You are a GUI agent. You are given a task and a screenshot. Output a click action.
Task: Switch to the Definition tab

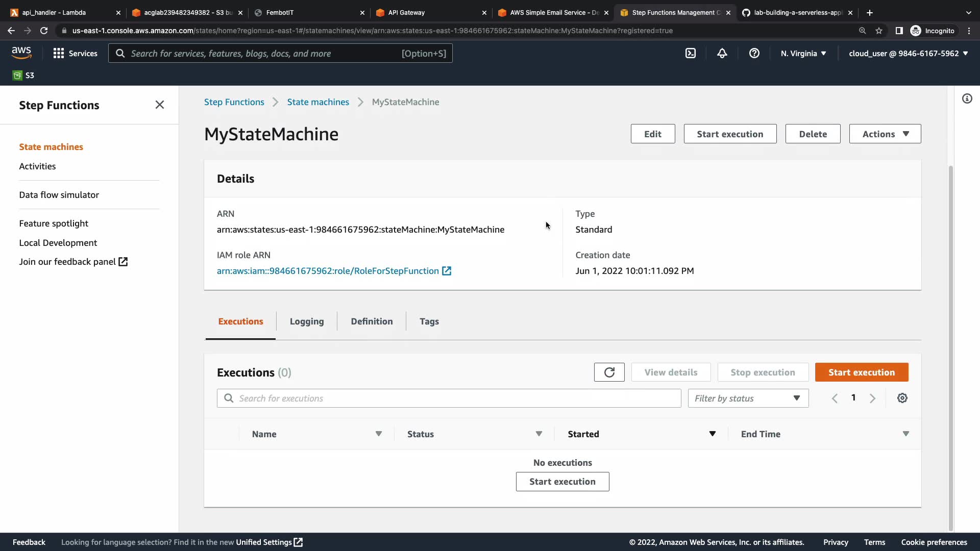(372, 321)
